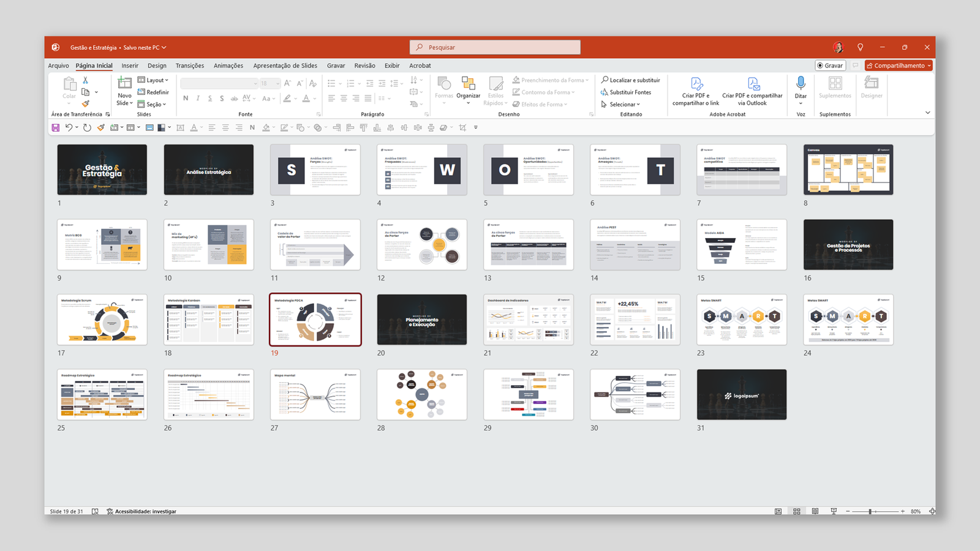Click the fit slide to window icon
This screenshot has height=551, width=980.
click(x=932, y=511)
